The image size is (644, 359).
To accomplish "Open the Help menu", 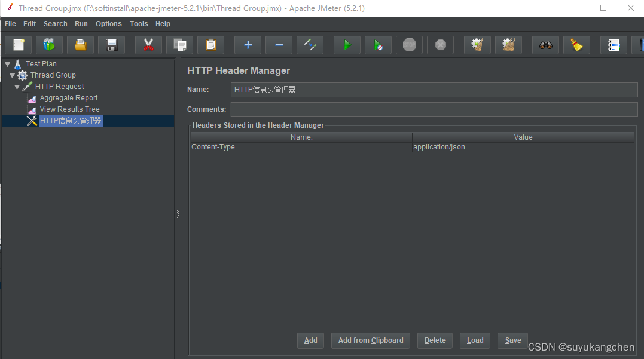I will pos(163,24).
